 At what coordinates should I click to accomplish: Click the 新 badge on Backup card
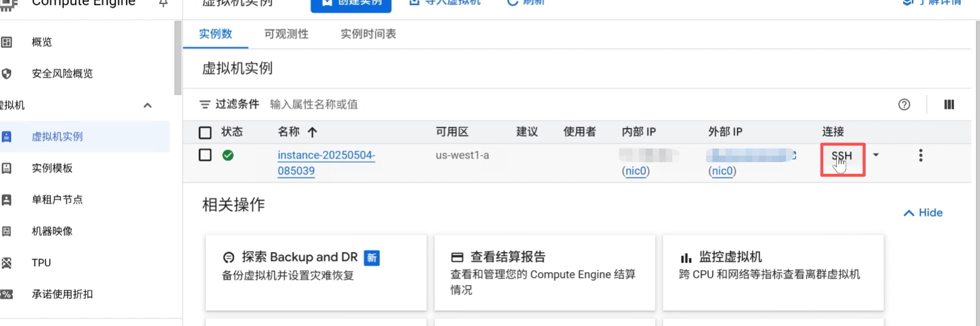click(x=372, y=258)
